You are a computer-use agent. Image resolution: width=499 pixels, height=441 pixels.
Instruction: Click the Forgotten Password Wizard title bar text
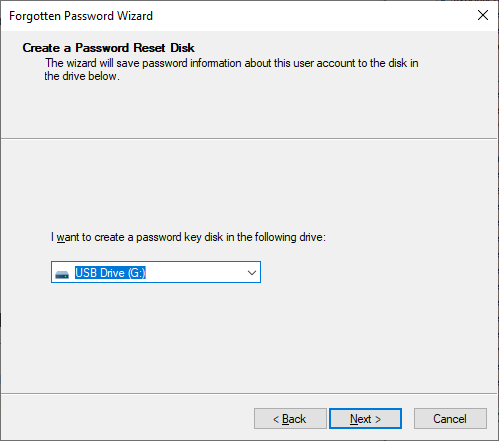(81, 16)
